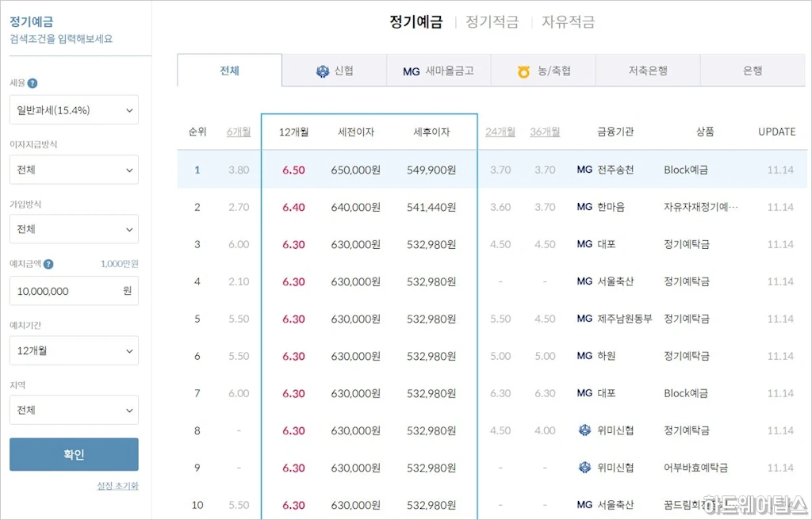Click the 예치금액 10,000,000 input field
Viewport: 812px width, 520px height.
tap(74, 291)
